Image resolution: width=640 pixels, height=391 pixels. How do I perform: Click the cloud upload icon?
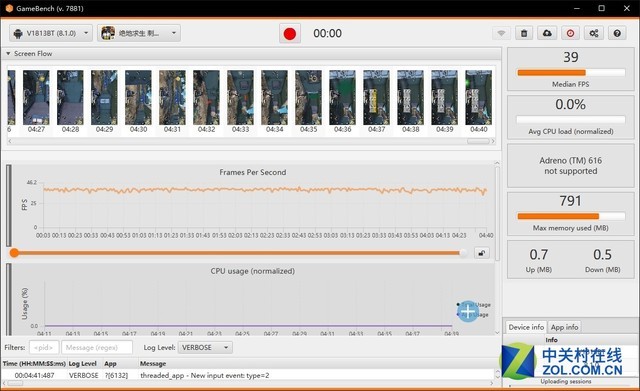(x=547, y=33)
